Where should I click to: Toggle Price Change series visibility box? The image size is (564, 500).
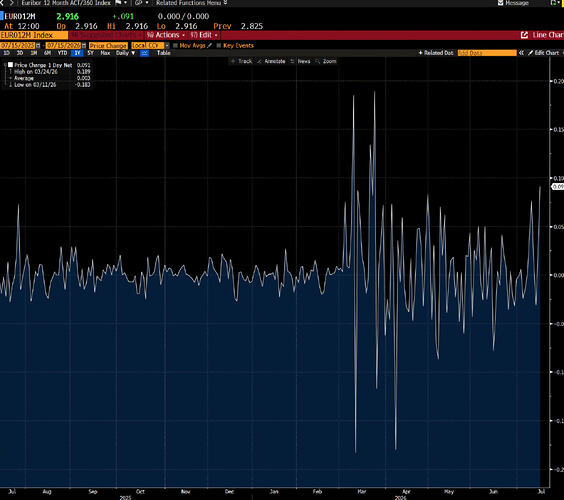pyautogui.click(x=10, y=65)
